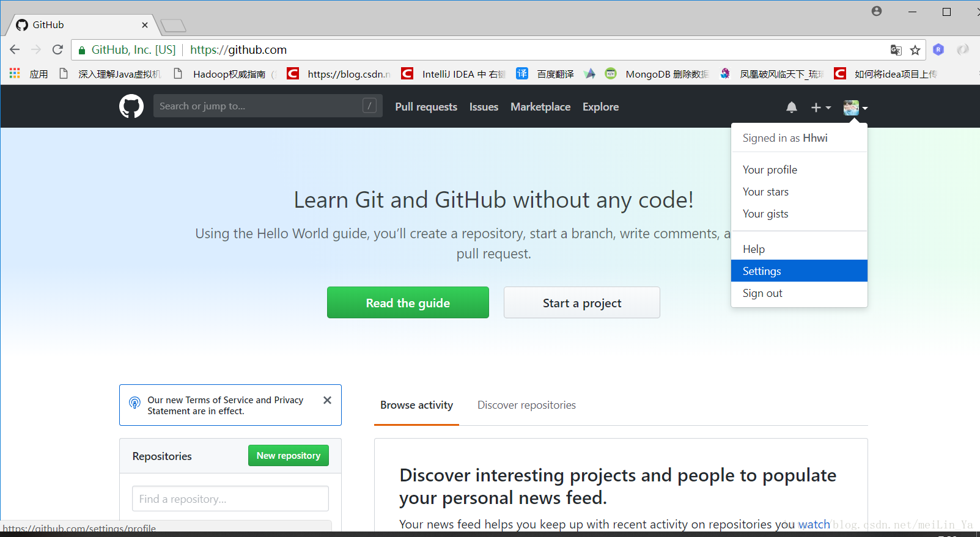980x537 pixels.
Task: Select Help from user menu
Action: pos(799,249)
